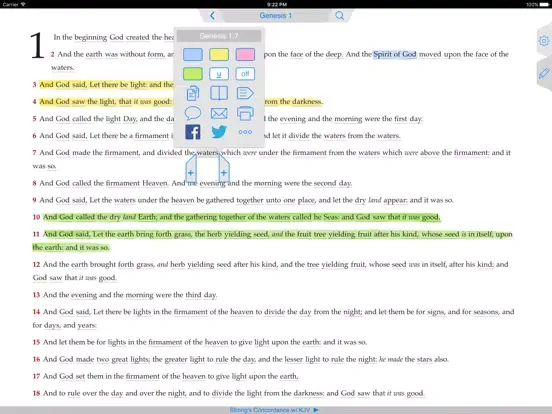
Task: Select verse number 7
Action: [x=34, y=153]
